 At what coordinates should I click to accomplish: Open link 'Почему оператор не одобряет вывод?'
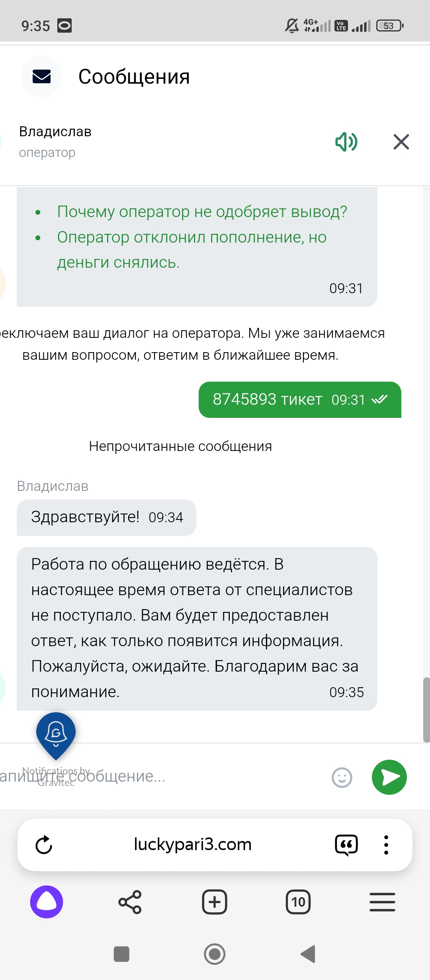[x=202, y=212]
